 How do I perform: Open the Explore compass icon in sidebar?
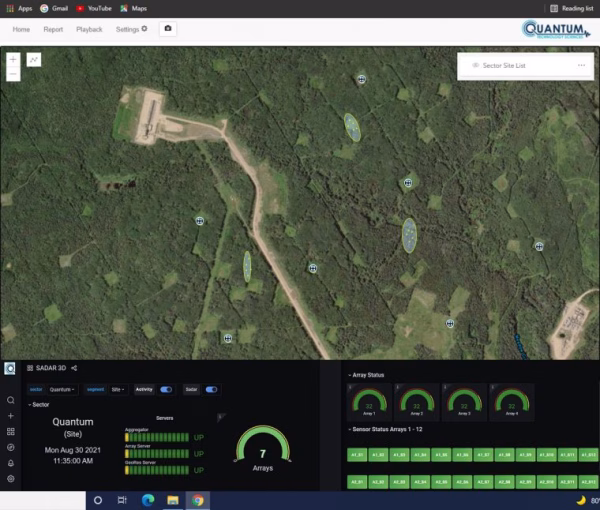(10, 447)
